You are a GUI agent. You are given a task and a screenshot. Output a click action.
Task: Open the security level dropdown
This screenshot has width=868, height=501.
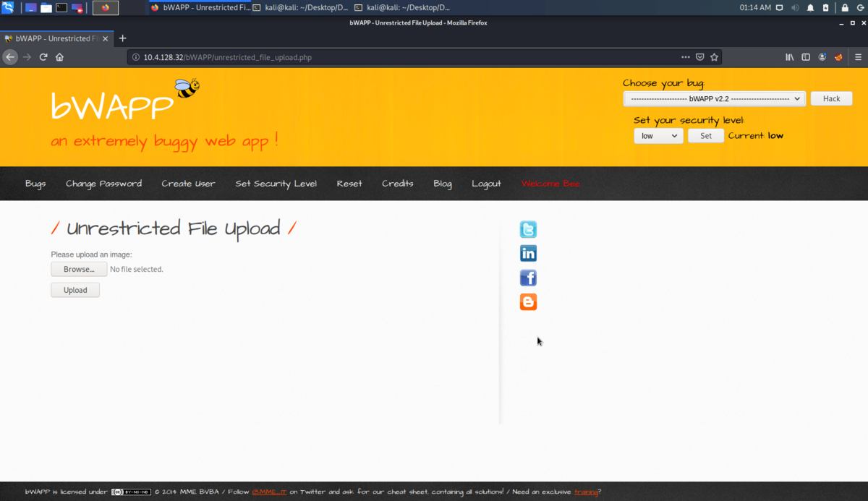click(658, 136)
